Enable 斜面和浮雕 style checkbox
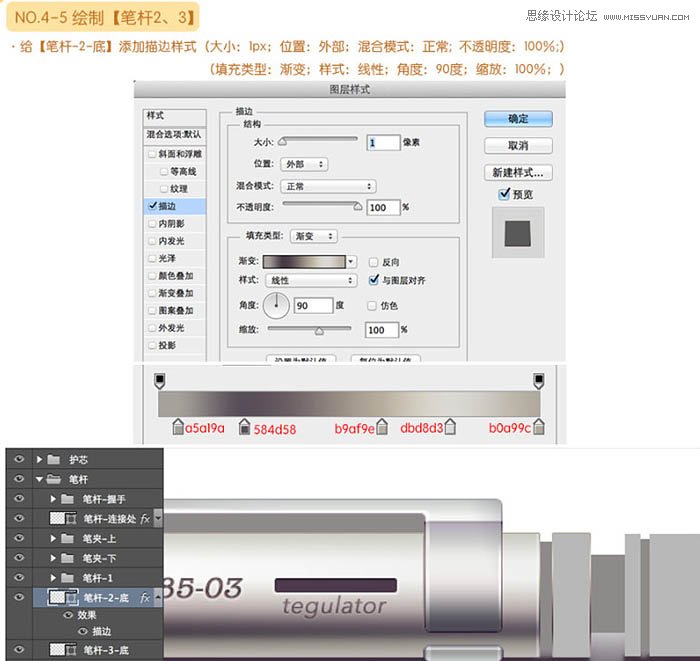Screen dimensions: 700x661 point(152,154)
